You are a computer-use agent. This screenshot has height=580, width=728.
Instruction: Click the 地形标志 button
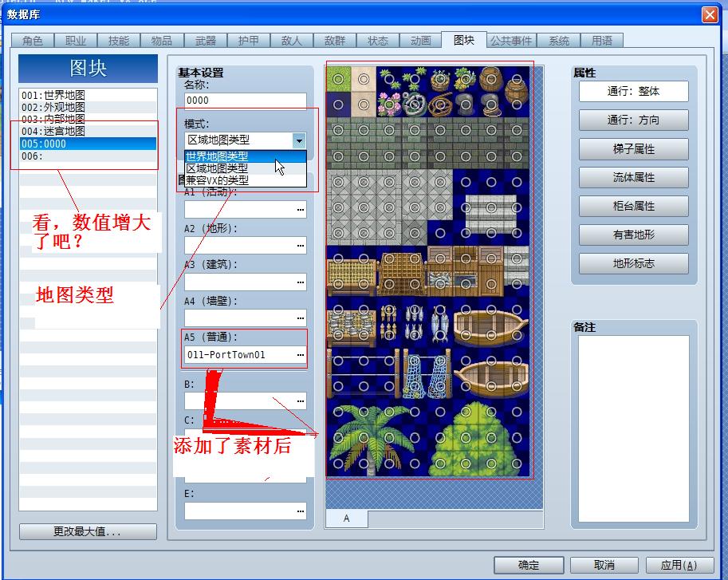click(633, 263)
